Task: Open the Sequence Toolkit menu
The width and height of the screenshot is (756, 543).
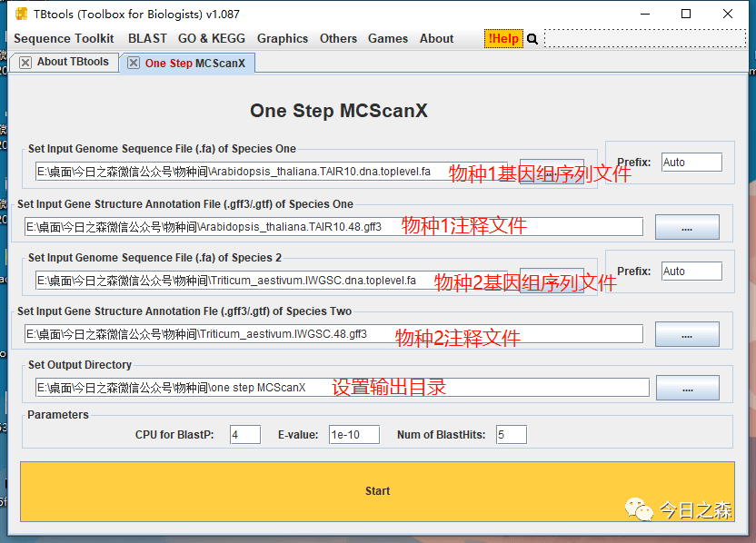Action: [x=64, y=38]
